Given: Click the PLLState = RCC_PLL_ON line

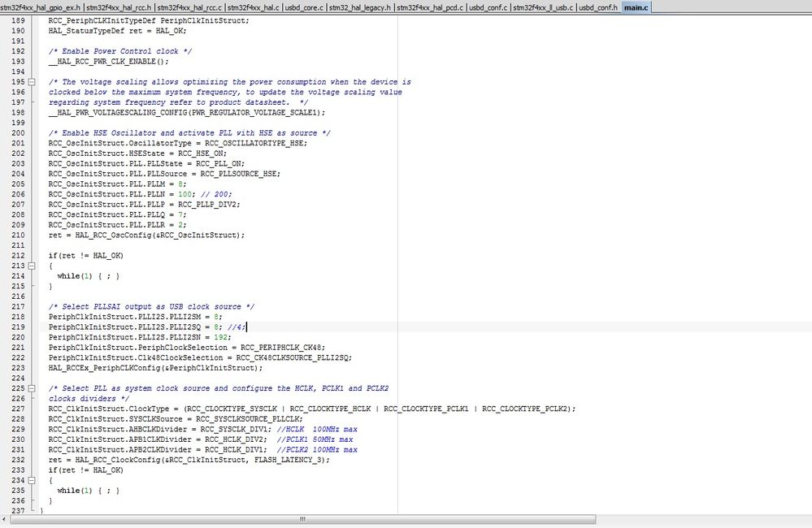Looking at the screenshot, I should coord(146,163).
